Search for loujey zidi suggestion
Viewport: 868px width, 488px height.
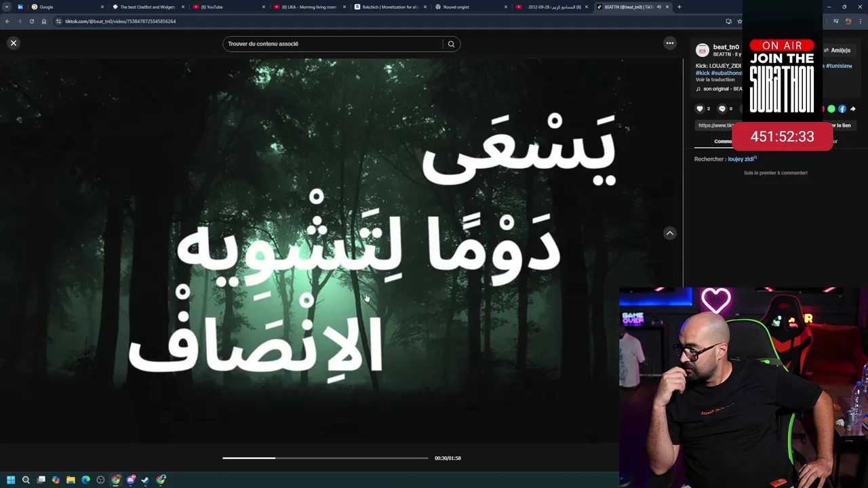click(x=741, y=159)
